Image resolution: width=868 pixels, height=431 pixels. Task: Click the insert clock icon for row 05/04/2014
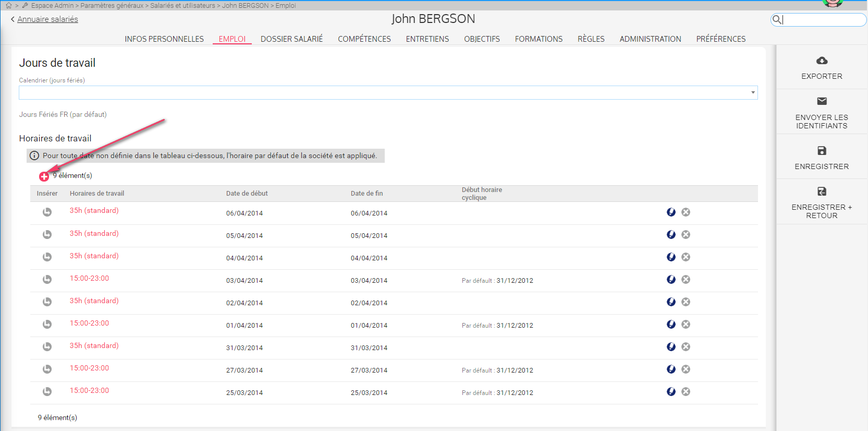tap(47, 234)
